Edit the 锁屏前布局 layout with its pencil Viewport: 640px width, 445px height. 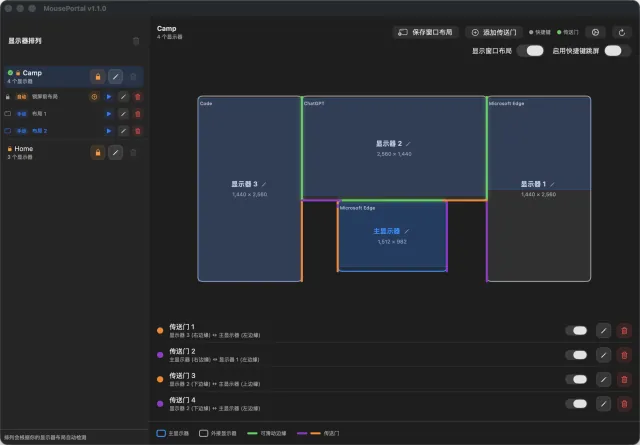(123, 97)
